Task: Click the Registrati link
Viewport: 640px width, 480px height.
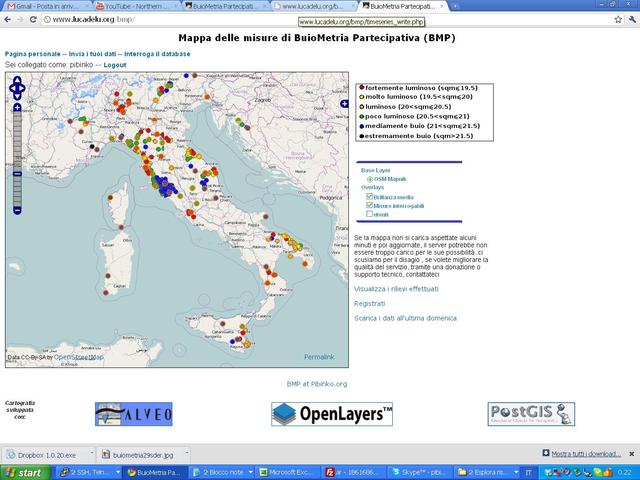Action: (369, 303)
